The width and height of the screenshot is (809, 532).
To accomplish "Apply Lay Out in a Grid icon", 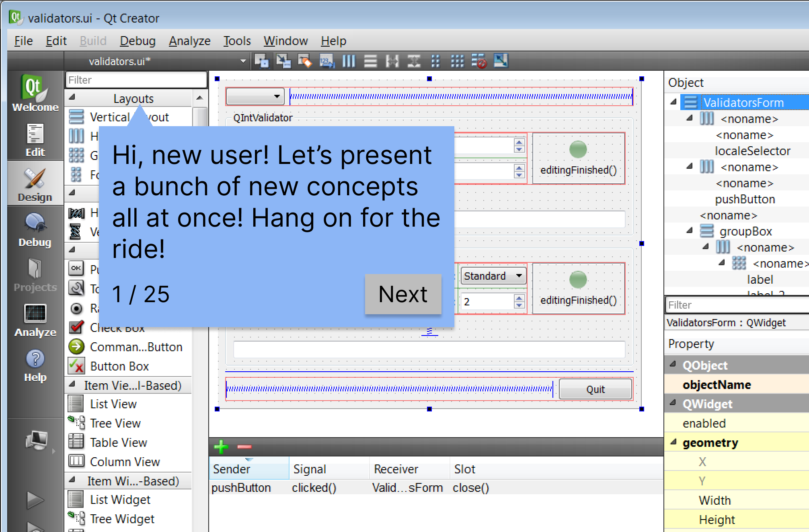I will [457, 61].
